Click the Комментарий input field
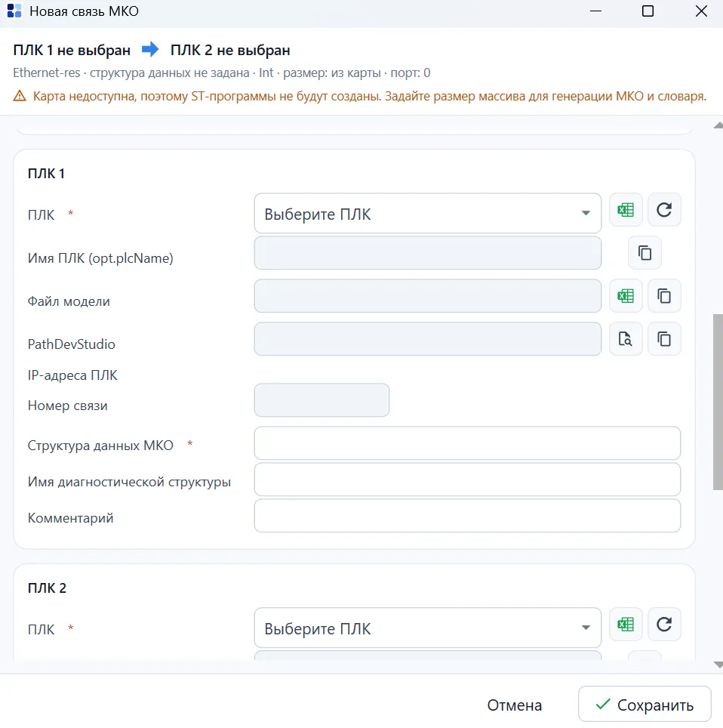Screen dimensions: 723x728 click(467, 516)
